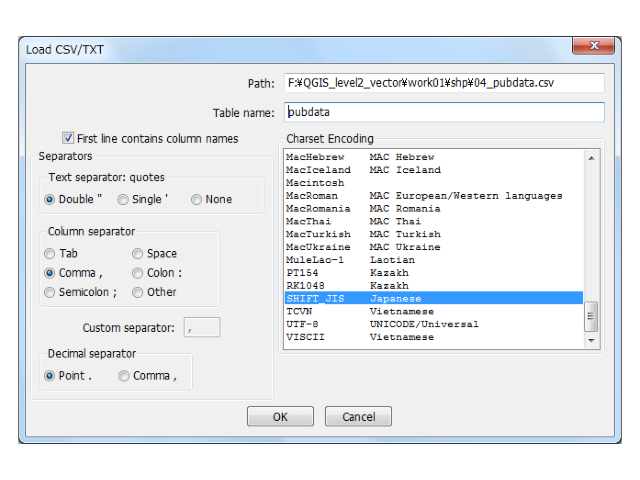
Task: Select MuleLao-1 Laotian encoding
Action: click(x=434, y=260)
